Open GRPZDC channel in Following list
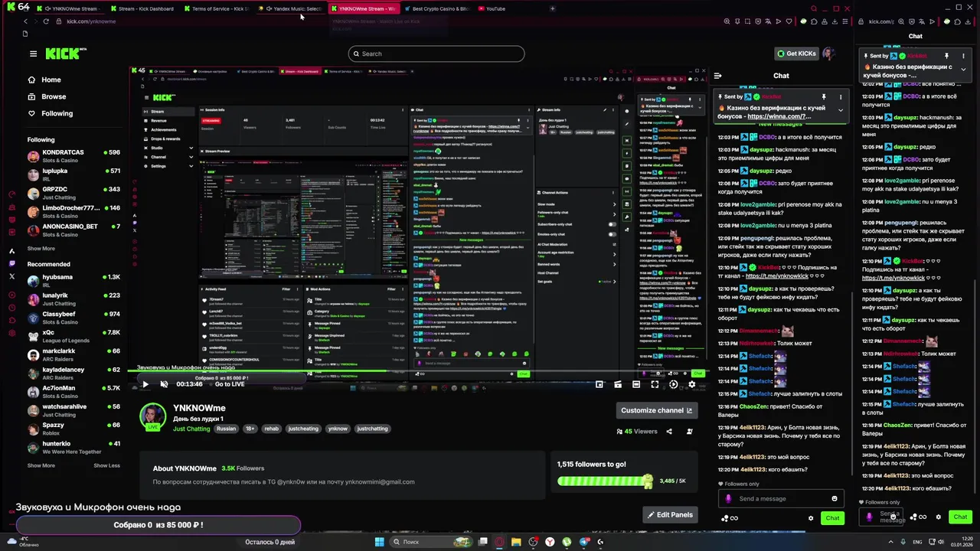Viewport: 980px width, 551px height. (73, 193)
